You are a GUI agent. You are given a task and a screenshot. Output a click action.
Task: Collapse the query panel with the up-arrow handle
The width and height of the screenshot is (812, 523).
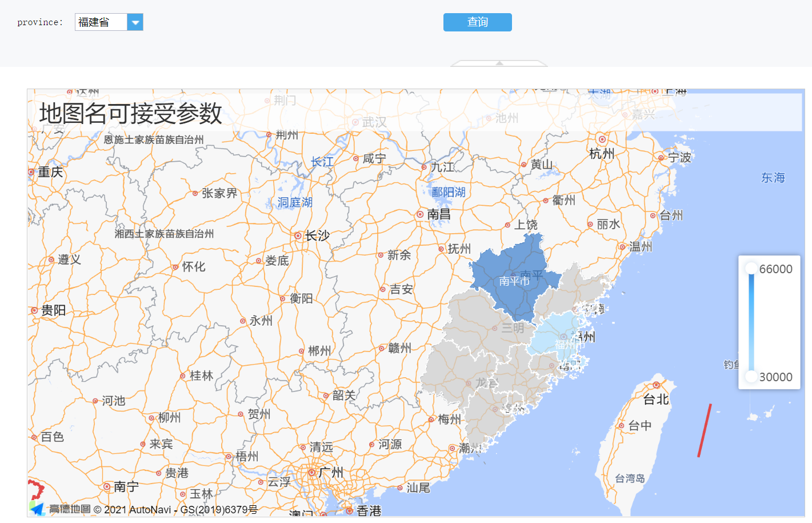499,63
